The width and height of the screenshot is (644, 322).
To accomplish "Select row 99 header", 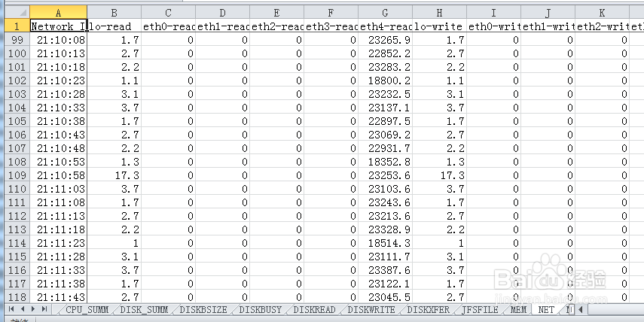I will point(17,40).
